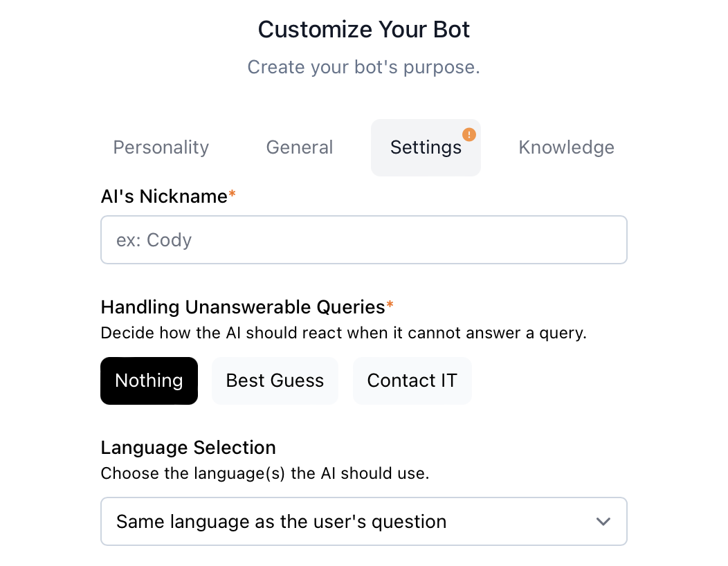This screenshot has width=728, height=566.
Task: Go to the Knowledge tab
Action: (566, 147)
